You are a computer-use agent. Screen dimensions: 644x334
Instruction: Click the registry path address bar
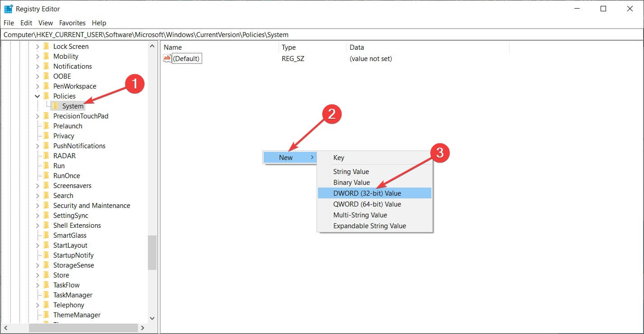click(x=322, y=34)
